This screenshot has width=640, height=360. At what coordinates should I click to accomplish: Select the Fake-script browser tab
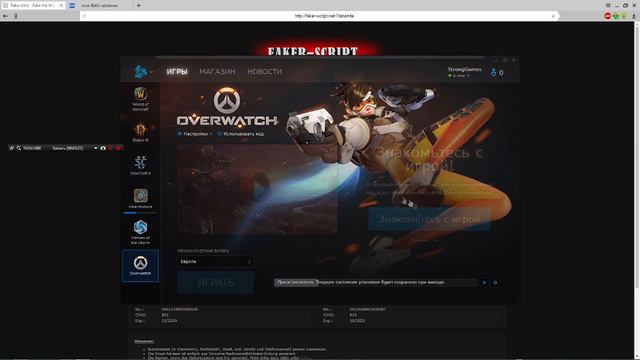coord(33,6)
